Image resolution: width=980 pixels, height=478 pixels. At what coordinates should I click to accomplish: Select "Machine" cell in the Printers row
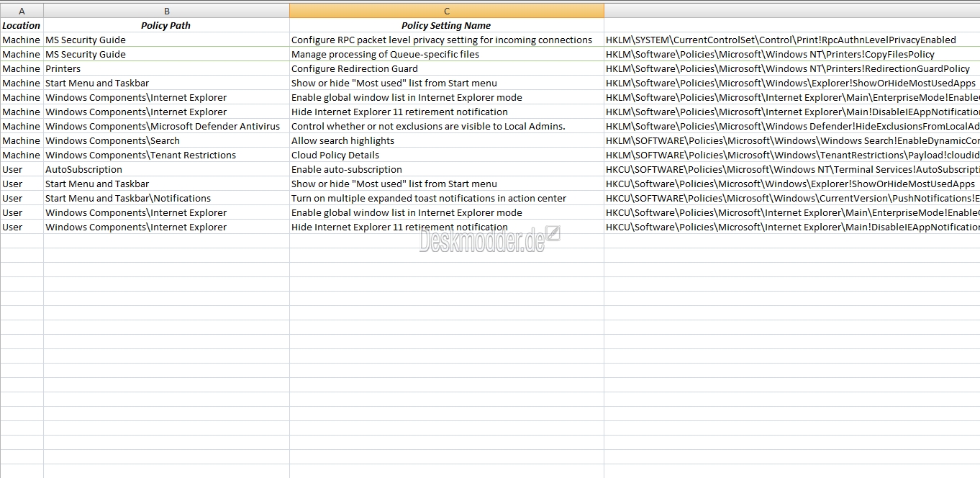click(22, 68)
